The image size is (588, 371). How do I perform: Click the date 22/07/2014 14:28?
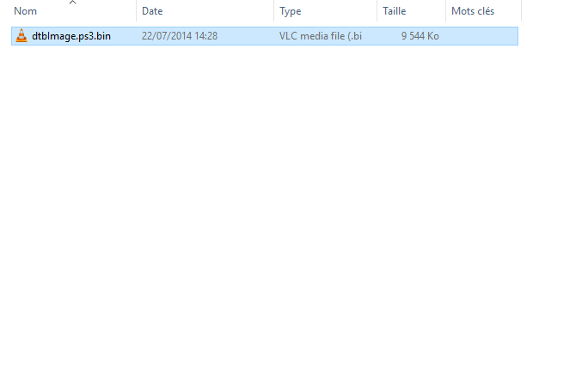(180, 36)
